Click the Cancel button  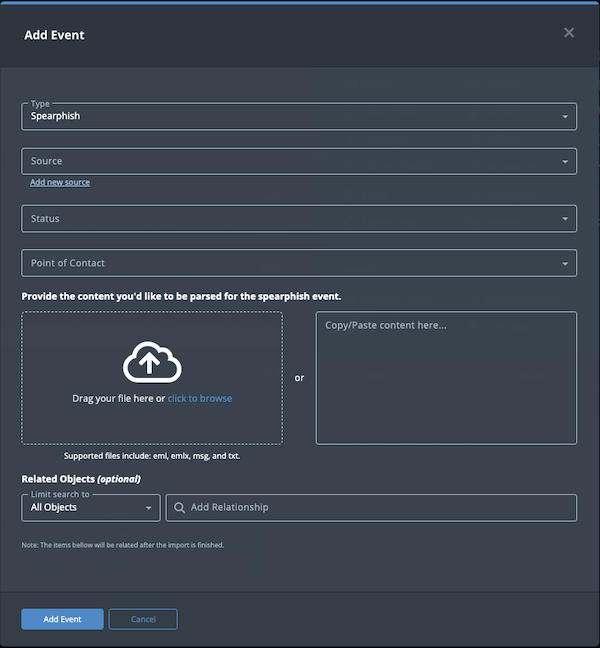[143, 619]
